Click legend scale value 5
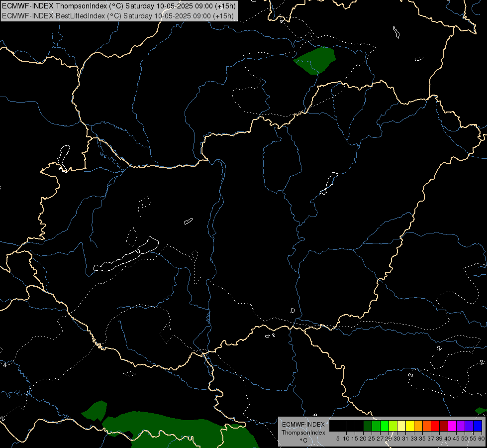 (x=338, y=439)
